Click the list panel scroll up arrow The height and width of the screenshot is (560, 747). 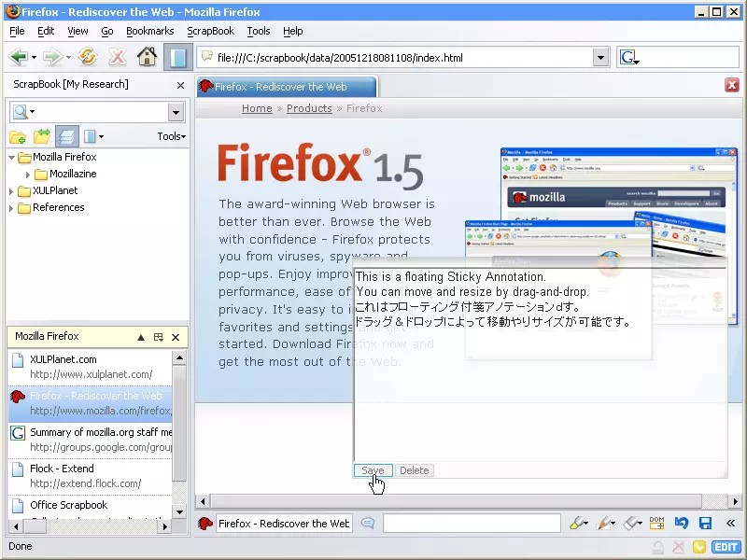click(179, 357)
